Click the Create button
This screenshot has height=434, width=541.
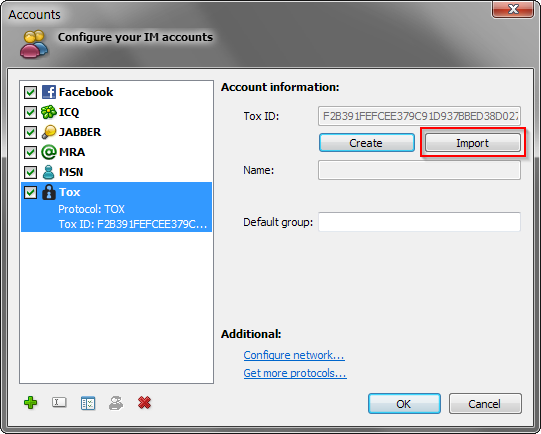366,143
